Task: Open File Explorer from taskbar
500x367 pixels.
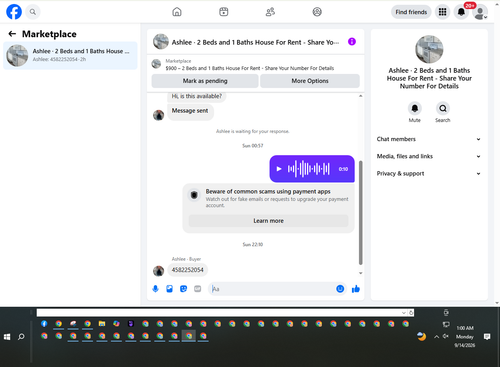Action: pos(102,324)
